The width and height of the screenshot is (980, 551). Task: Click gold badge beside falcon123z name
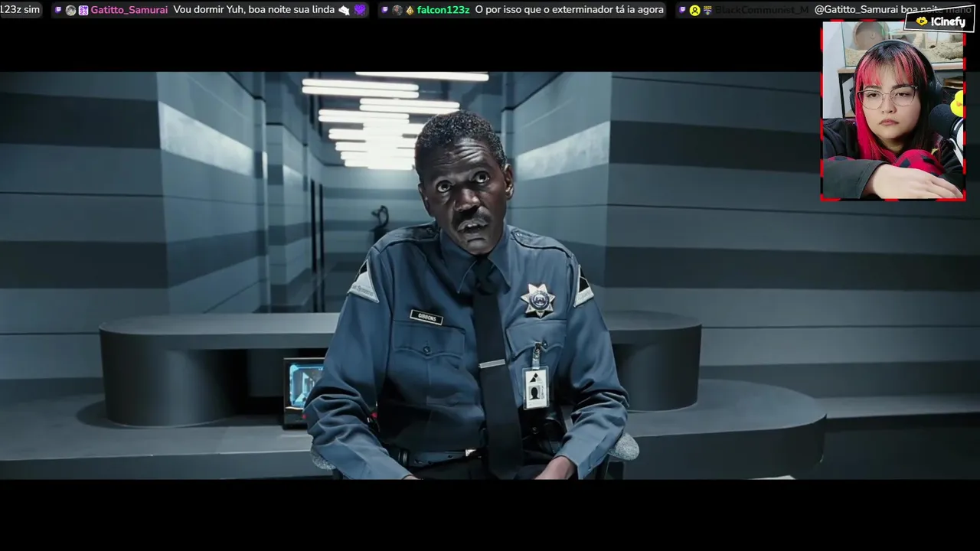pos(410,10)
